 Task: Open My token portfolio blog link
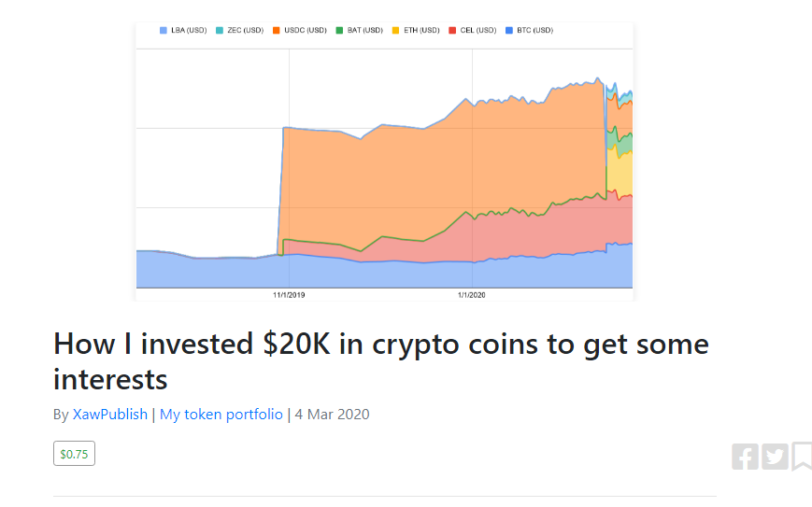[221, 415]
